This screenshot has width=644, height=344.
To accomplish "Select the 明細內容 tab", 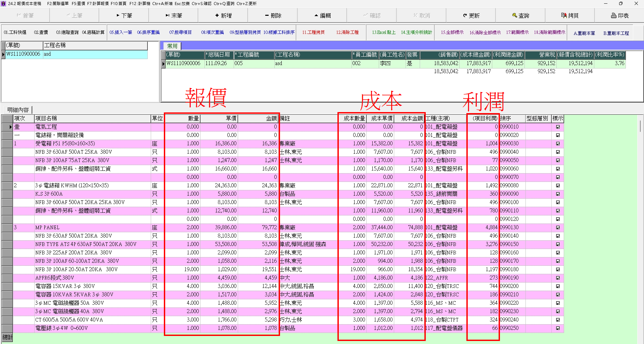I will (x=18, y=110).
